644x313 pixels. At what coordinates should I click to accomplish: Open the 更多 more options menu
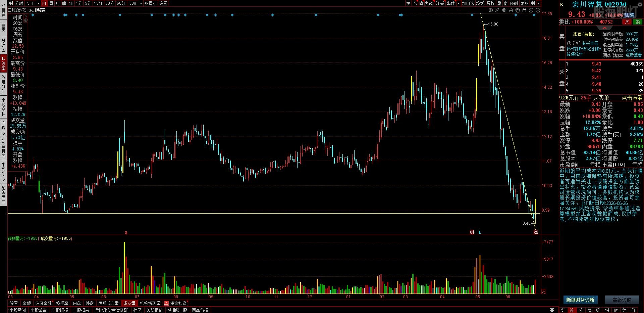point(525,3)
